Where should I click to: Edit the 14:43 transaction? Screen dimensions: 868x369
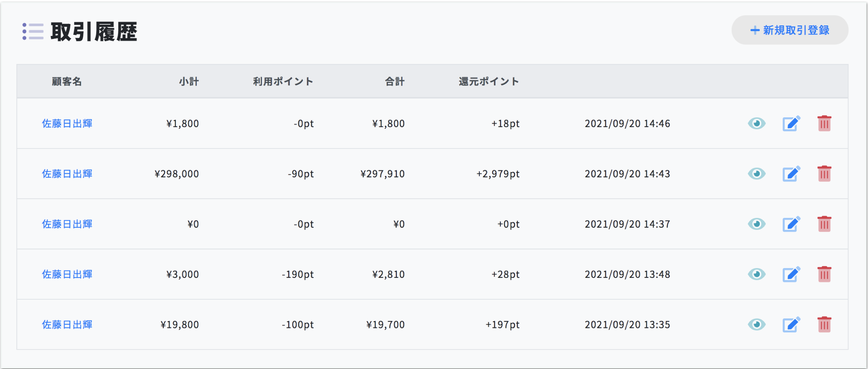[791, 174]
